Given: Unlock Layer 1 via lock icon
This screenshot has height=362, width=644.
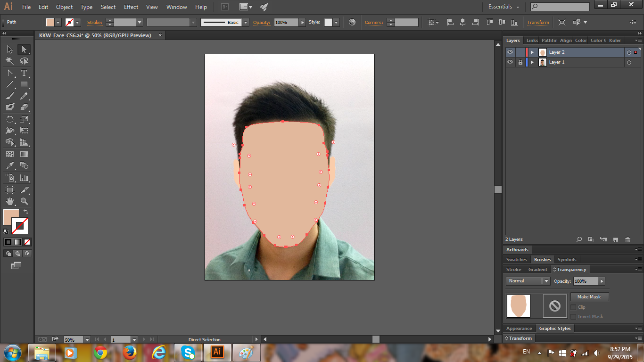Looking at the screenshot, I should (x=520, y=62).
